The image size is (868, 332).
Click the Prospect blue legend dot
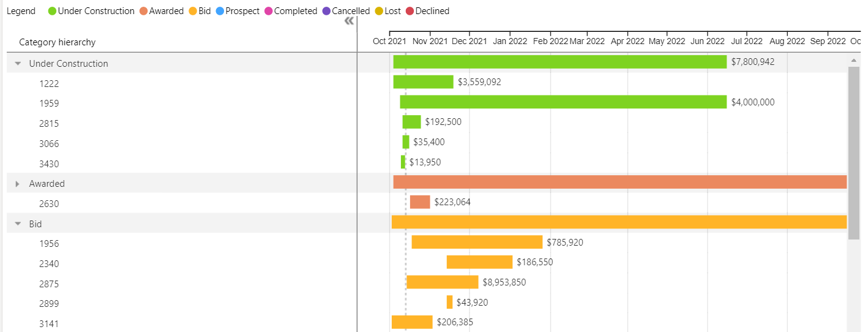pyautogui.click(x=220, y=11)
